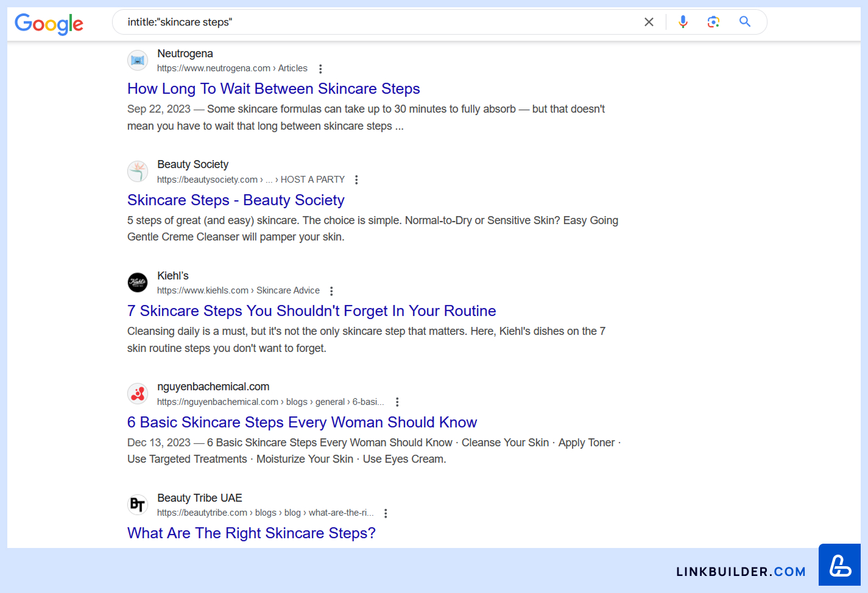Open Neutrogena result favicon
This screenshot has height=593, width=868.
(x=138, y=60)
